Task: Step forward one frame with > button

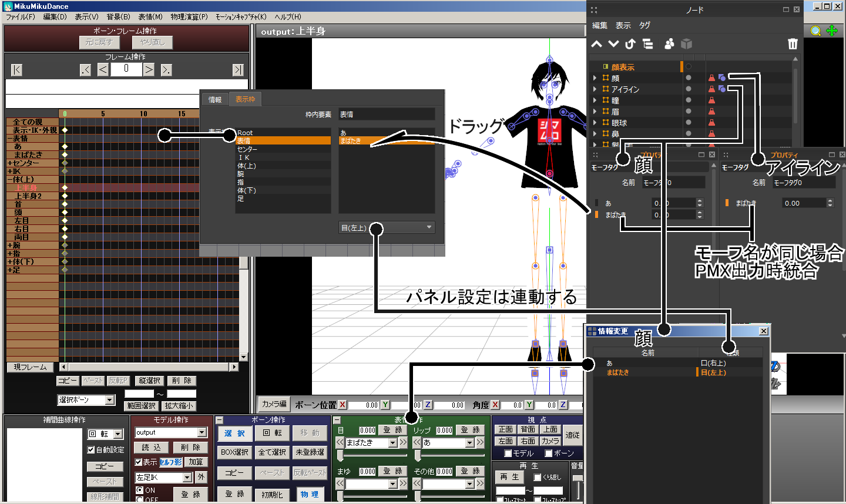Action: 149,70
